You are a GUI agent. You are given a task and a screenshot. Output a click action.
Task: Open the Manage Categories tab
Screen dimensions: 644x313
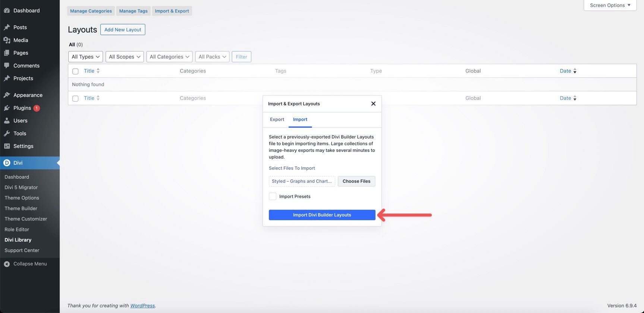91,11
